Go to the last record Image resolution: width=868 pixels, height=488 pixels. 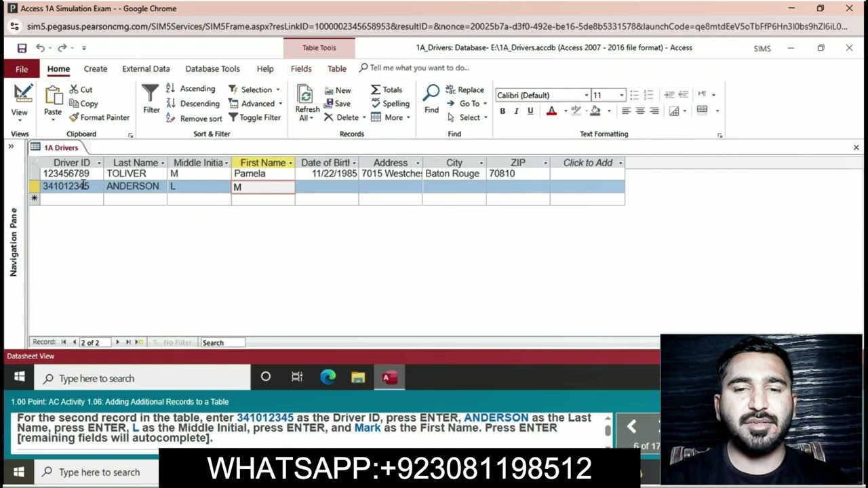128,342
